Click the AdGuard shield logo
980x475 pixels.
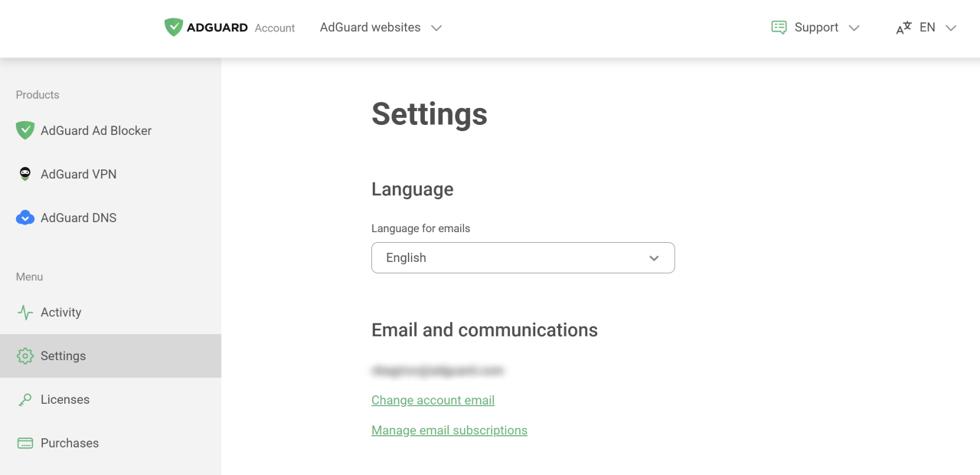coord(174,28)
